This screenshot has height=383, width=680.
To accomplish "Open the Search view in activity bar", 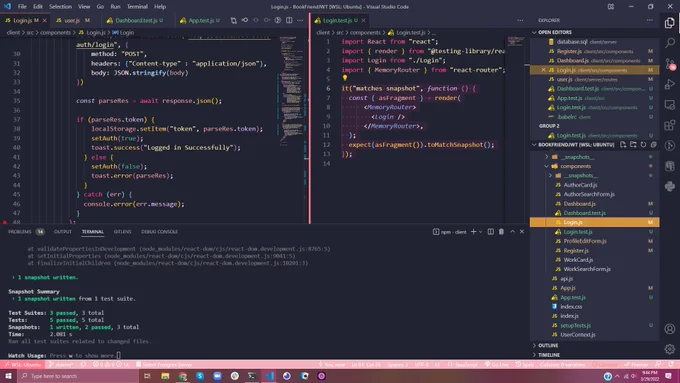I will click(670, 43).
